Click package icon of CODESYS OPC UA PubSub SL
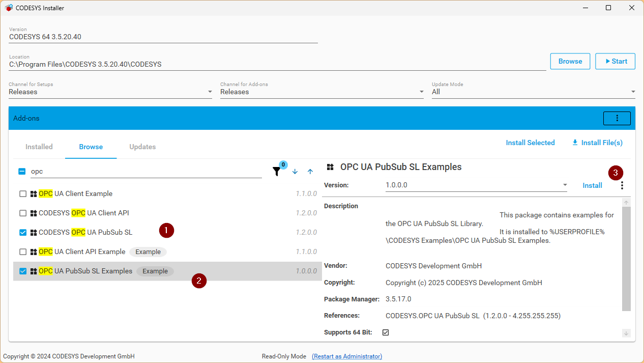 click(34, 233)
